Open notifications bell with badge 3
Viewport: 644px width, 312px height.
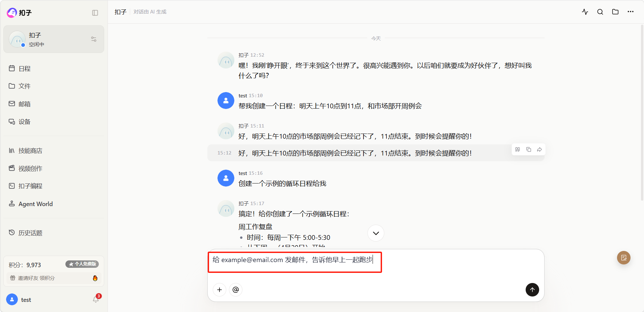pos(96,299)
